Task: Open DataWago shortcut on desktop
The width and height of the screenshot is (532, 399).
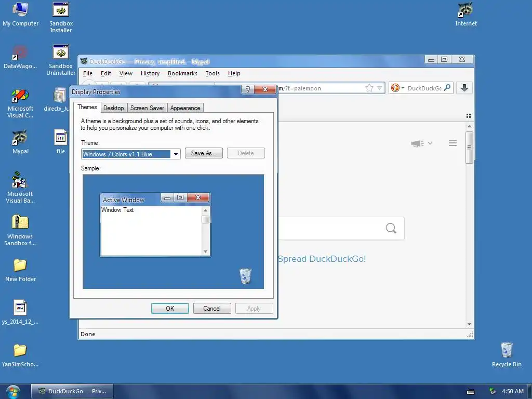Action: (x=20, y=57)
